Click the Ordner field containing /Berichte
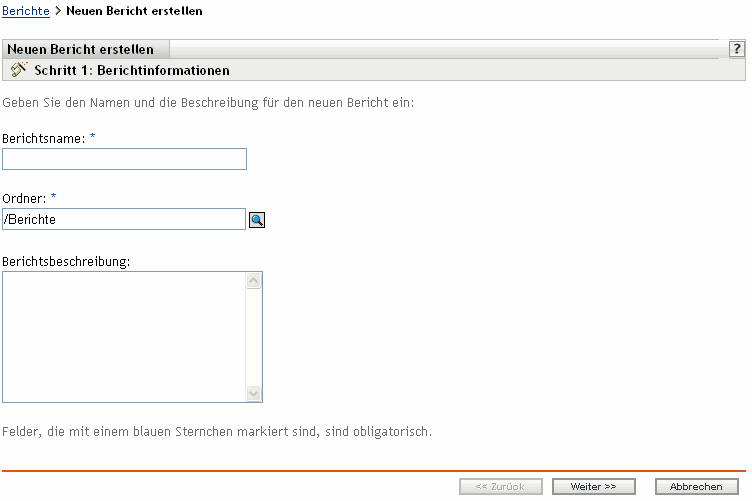 [x=124, y=219]
